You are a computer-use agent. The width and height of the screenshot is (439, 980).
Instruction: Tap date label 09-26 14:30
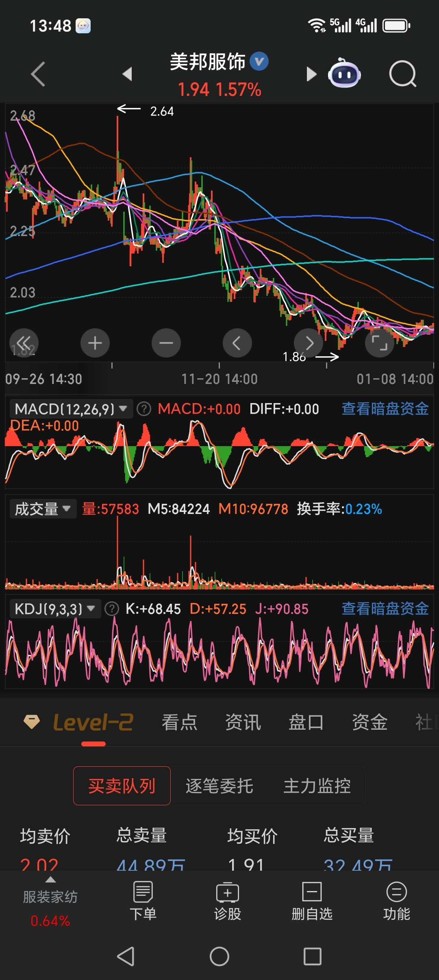(43, 379)
